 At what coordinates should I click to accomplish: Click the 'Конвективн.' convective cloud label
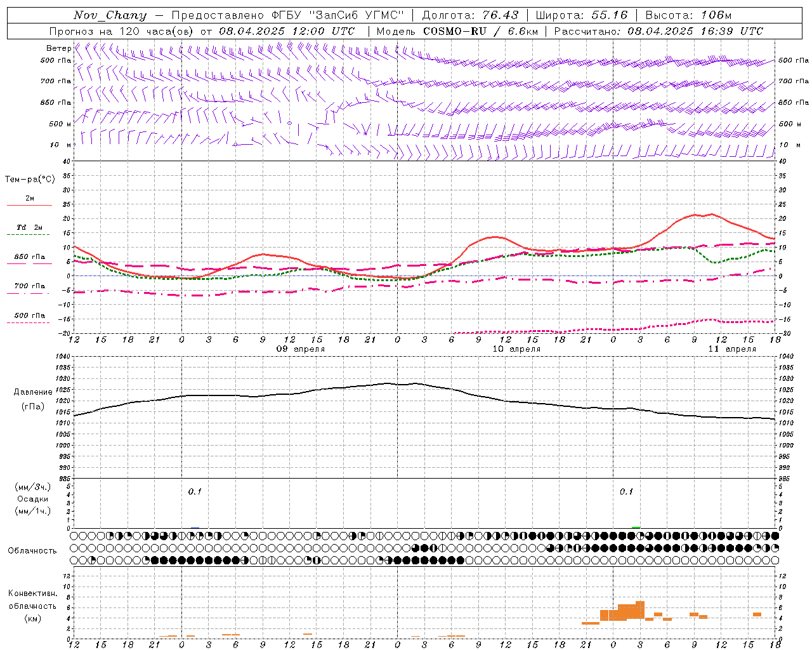pyautogui.click(x=32, y=594)
